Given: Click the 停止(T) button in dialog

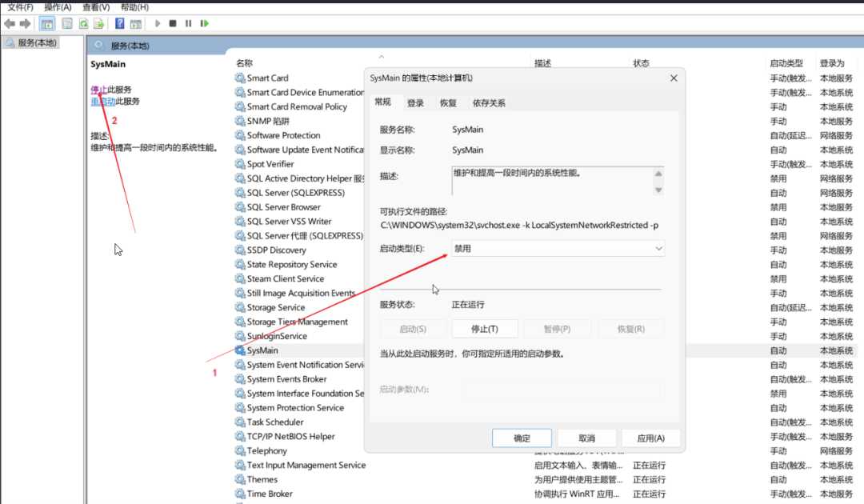Looking at the screenshot, I should (485, 329).
